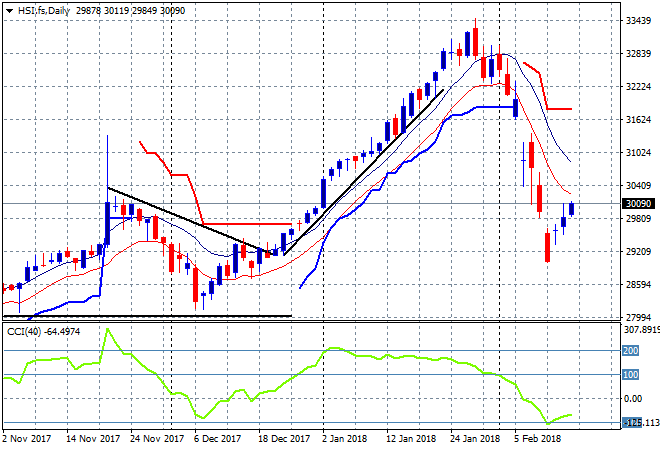
Task: Click the 31624 price axis label
Action: pos(638,120)
